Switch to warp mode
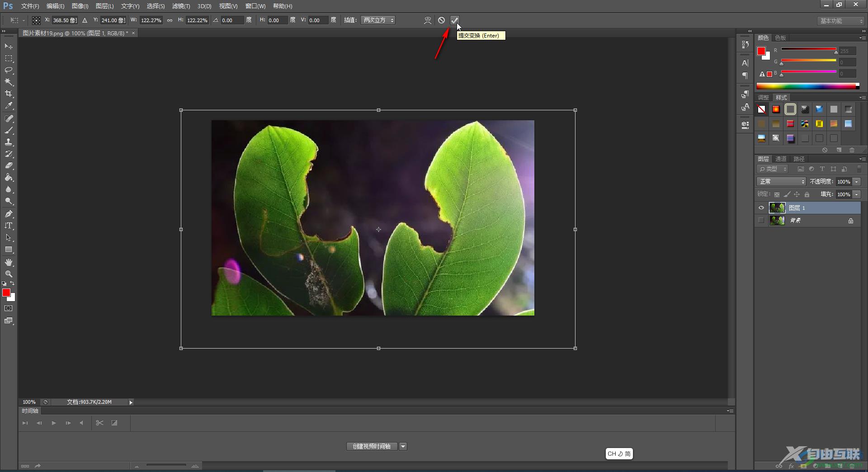Image resolution: width=868 pixels, height=472 pixels. point(428,20)
